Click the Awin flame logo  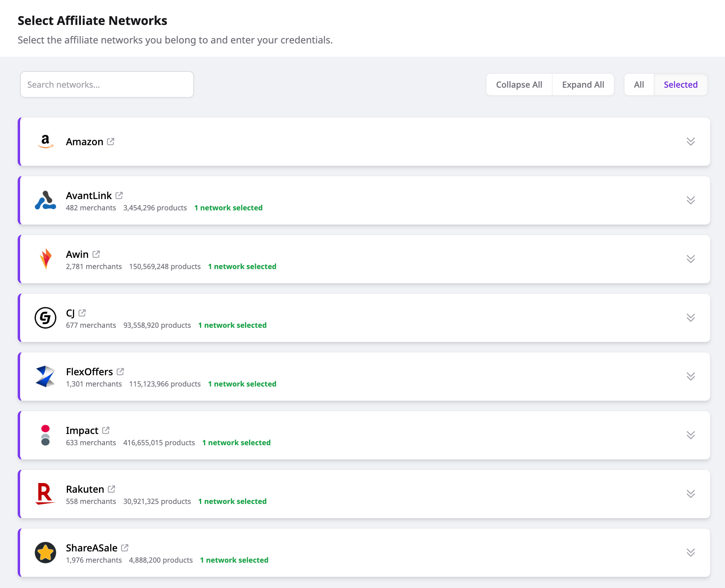(45, 259)
